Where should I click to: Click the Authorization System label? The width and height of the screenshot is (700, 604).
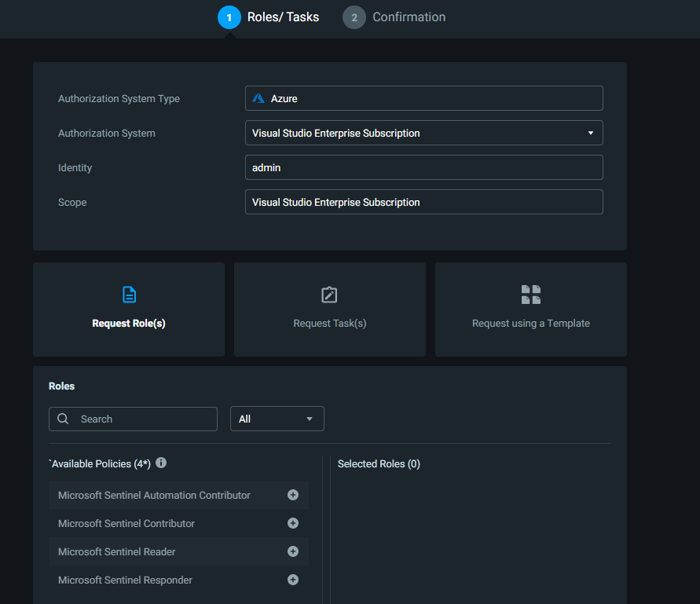tap(107, 133)
